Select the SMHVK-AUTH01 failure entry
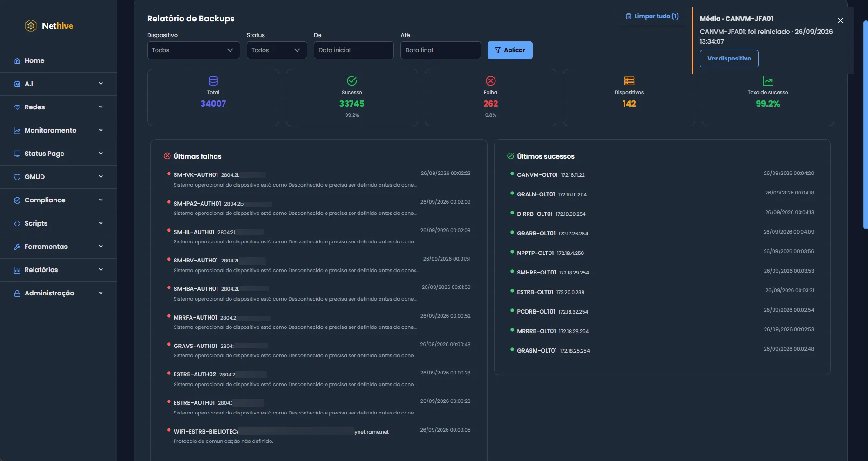Viewport: 868px width, 461px height. 319,180
